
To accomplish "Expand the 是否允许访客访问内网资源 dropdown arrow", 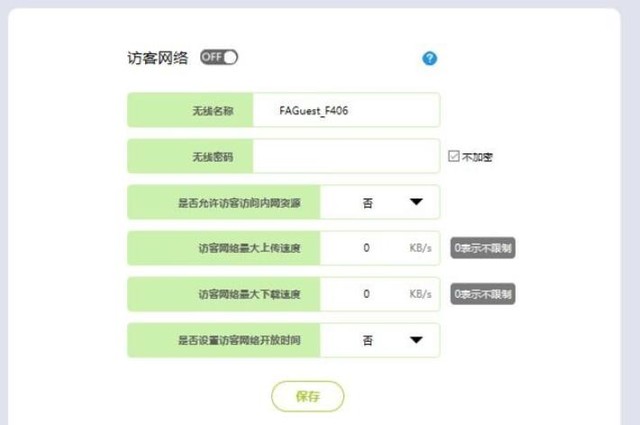I will coord(416,202).
